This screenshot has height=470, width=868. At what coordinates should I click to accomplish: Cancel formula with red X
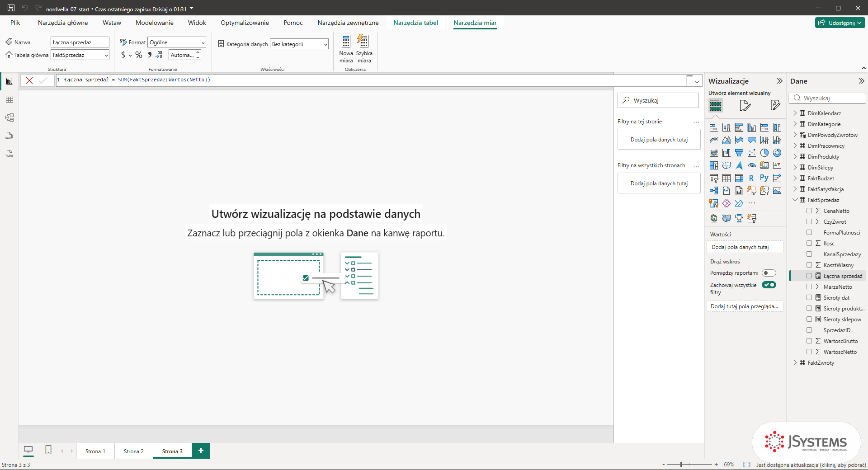[29, 80]
